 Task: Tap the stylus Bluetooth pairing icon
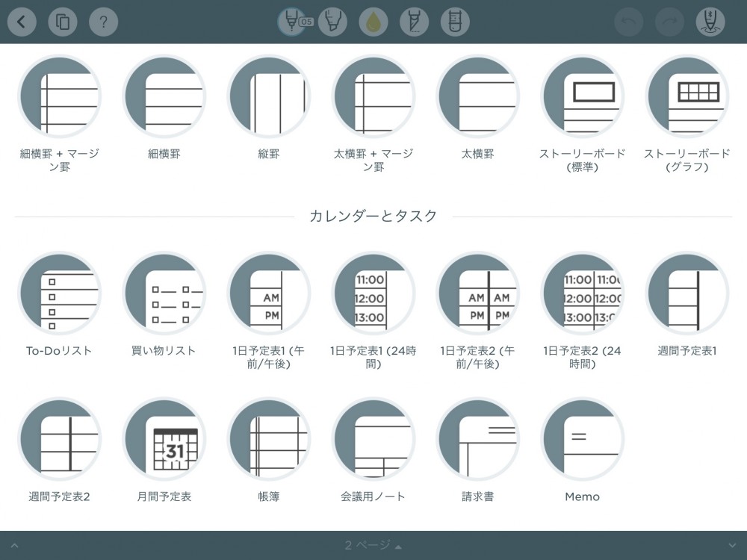point(710,22)
